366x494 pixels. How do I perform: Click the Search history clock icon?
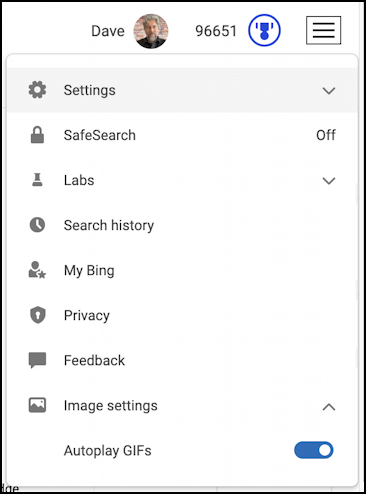[x=37, y=225]
